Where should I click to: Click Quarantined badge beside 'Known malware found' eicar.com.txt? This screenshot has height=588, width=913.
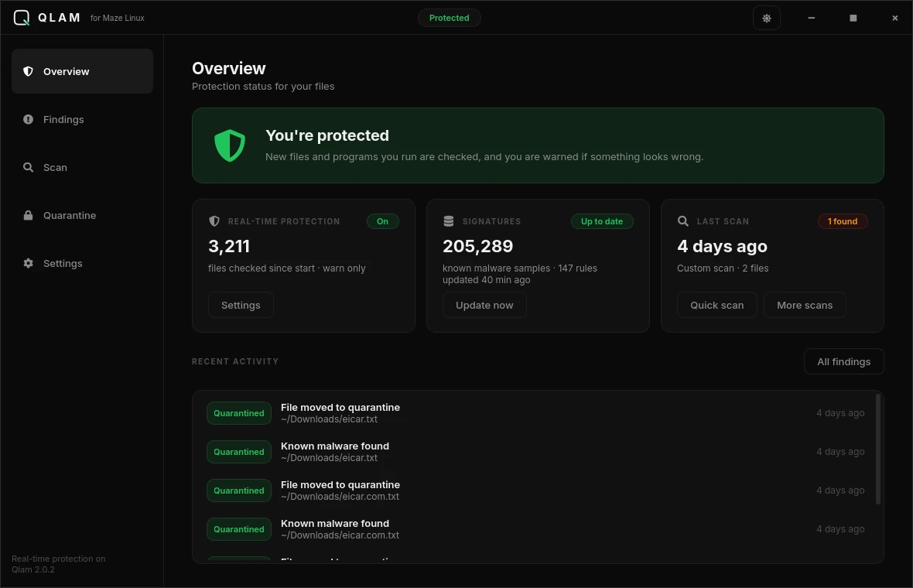point(239,529)
